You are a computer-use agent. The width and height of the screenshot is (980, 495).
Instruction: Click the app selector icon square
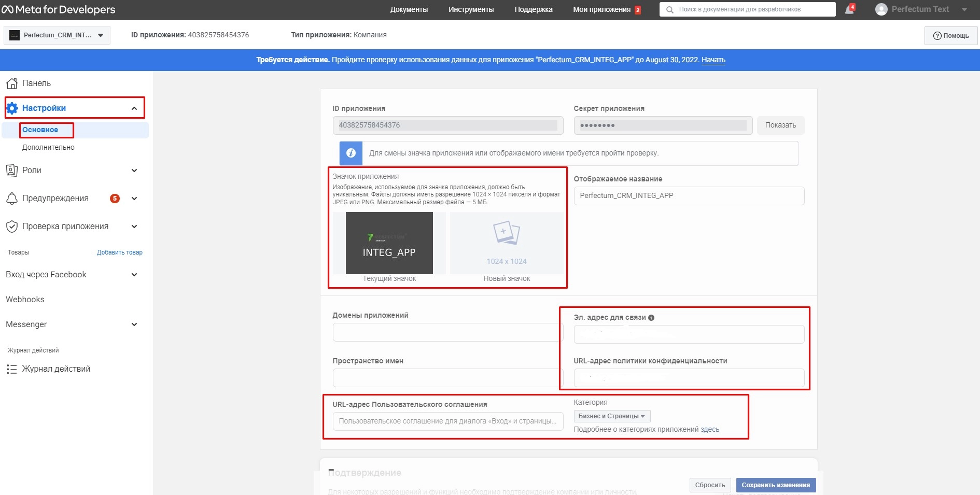point(15,35)
